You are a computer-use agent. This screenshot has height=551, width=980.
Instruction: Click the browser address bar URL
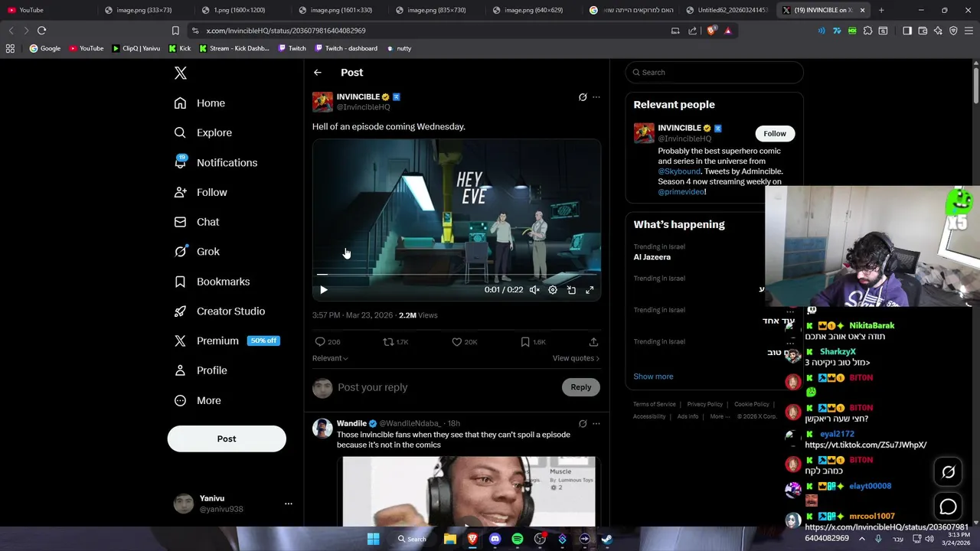(x=286, y=31)
